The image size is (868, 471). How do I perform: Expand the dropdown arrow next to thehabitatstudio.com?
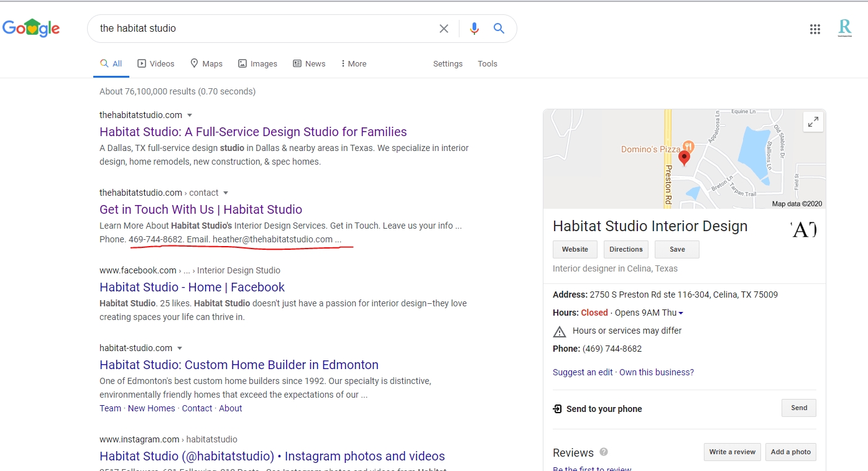[x=190, y=115]
